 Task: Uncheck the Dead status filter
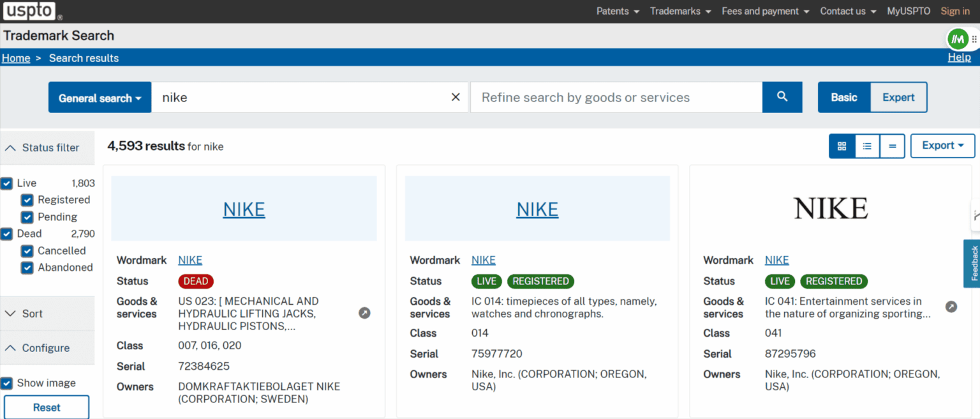(x=7, y=234)
